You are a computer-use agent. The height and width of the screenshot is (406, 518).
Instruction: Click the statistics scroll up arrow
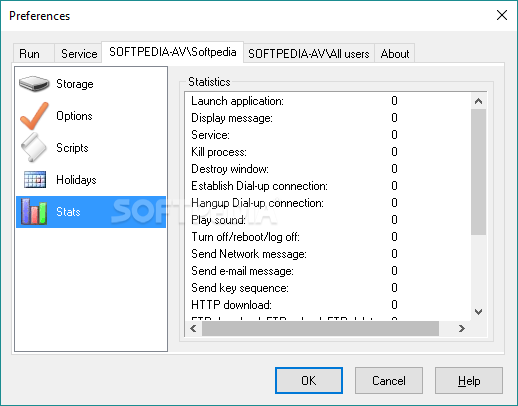pyautogui.click(x=478, y=101)
